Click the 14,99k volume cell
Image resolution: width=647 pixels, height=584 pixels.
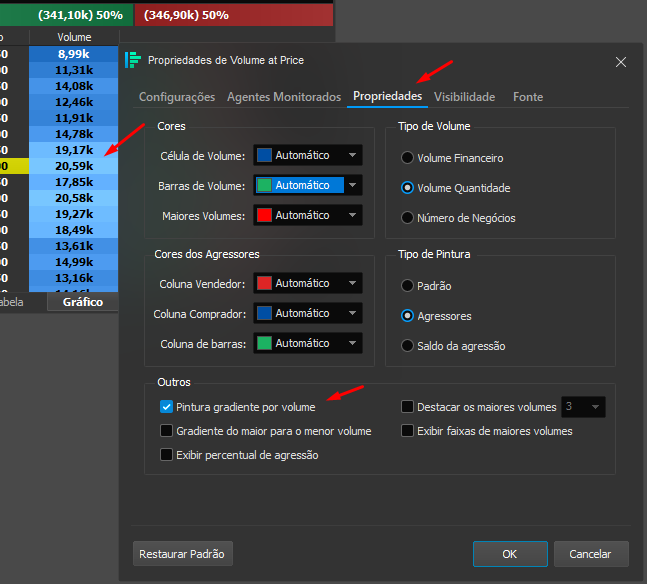[x=73, y=262]
